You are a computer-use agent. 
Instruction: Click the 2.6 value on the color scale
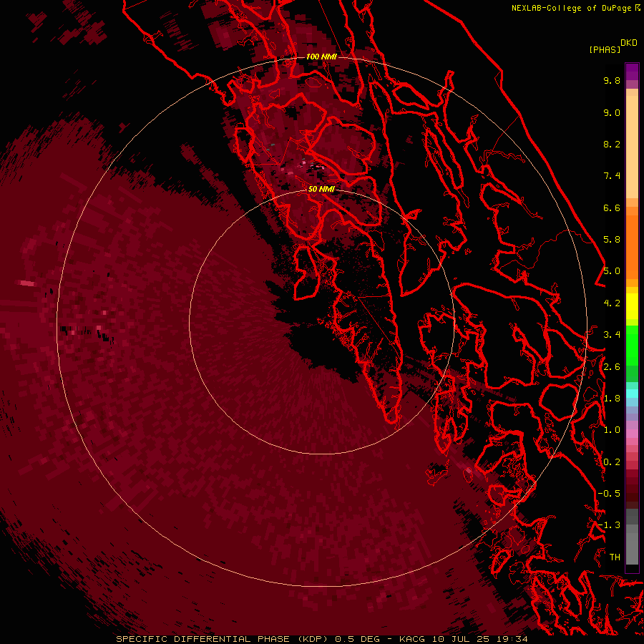[612, 367]
